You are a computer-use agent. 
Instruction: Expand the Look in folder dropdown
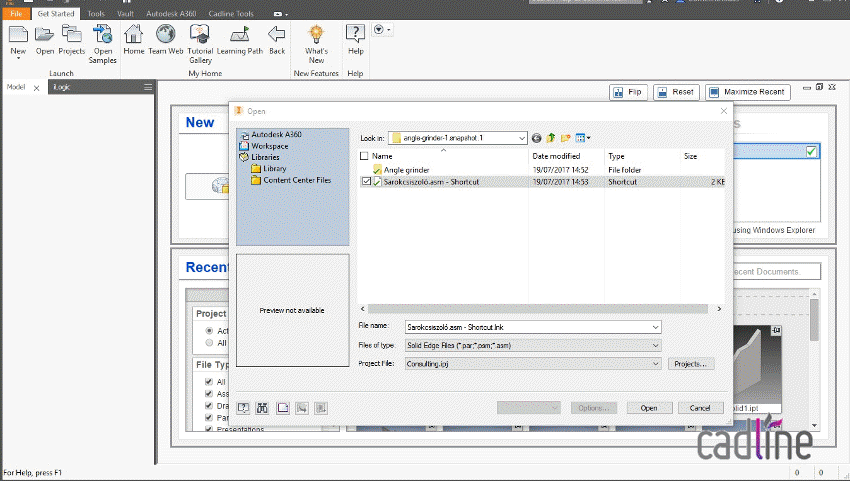point(521,138)
